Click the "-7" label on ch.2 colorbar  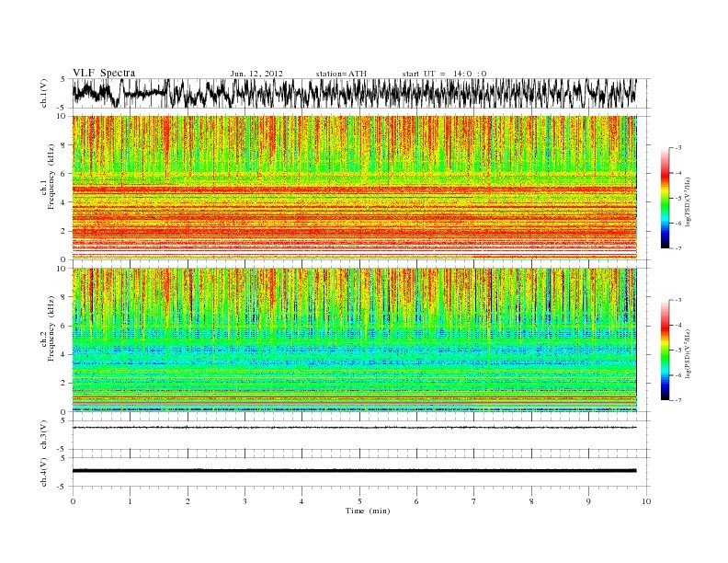[x=677, y=400]
